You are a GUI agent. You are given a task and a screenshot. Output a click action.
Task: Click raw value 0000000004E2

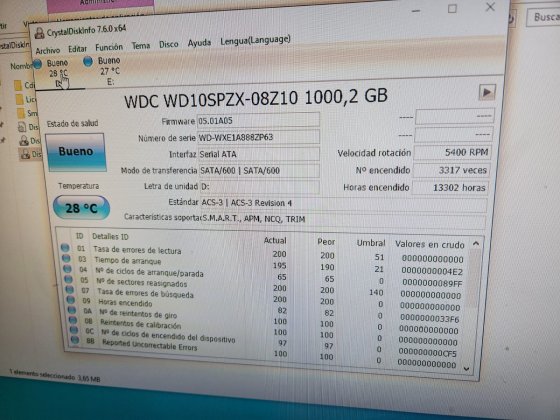tap(432, 271)
